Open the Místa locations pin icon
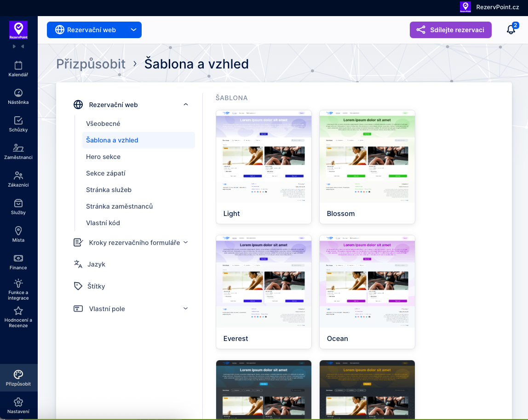528x420 pixels. (18, 231)
